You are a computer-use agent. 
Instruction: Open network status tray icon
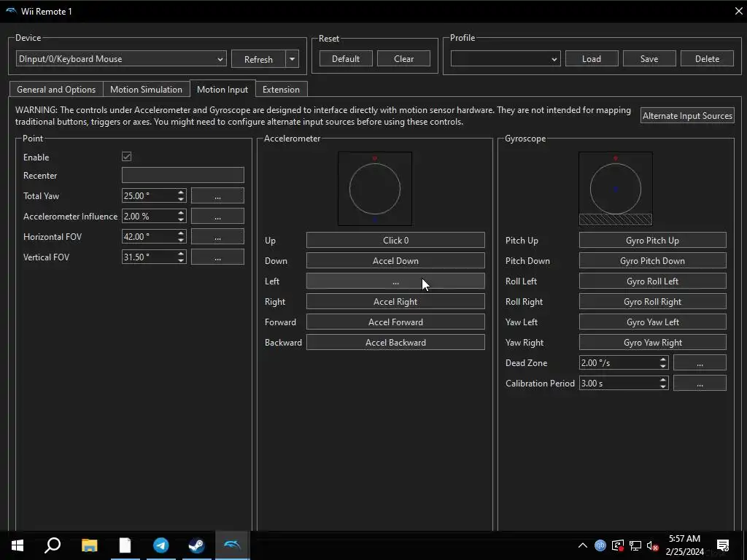pyautogui.click(x=635, y=545)
